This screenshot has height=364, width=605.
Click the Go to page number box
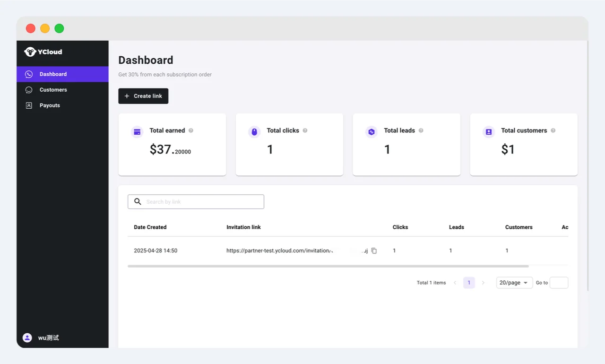click(x=559, y=283)
